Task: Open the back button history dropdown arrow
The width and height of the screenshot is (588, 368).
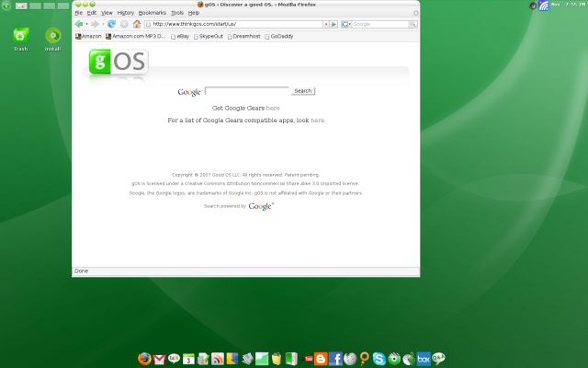Action: [86, 24]
